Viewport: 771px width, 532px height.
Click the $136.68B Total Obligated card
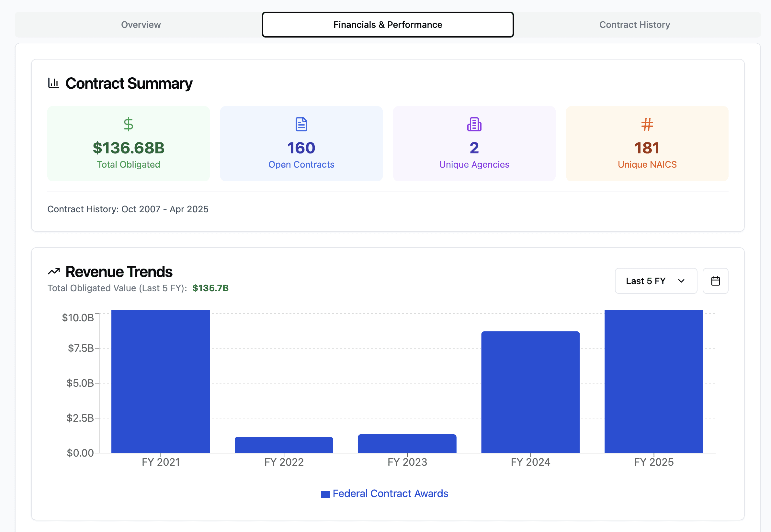tap(128, 144)
